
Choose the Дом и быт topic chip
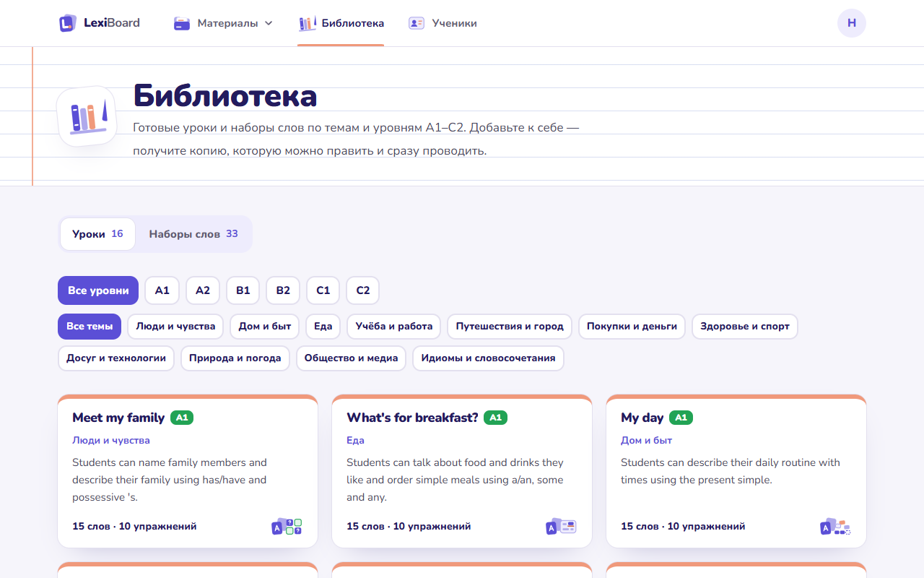coord(265,327)
